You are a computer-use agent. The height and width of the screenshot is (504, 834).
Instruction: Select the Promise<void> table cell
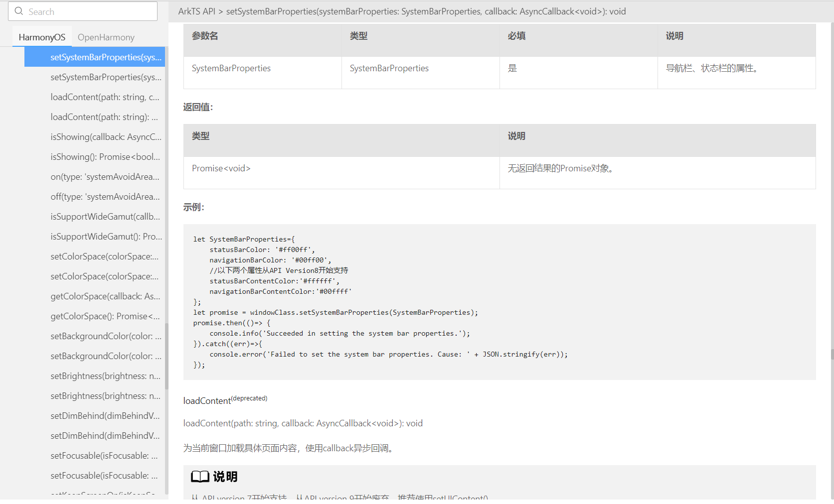click(x=341, y=173)
